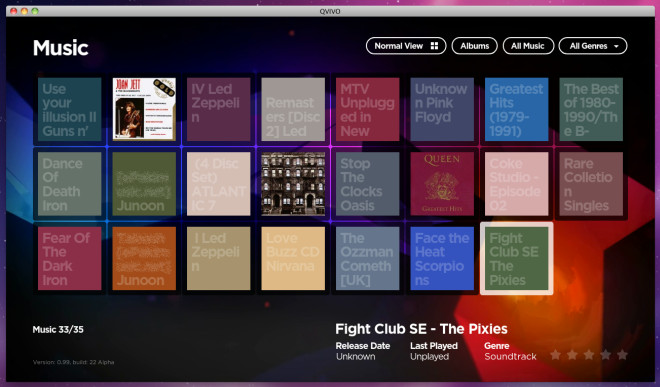
Task: Open the Coke Studio Episode 02 tile
Action: click(x=516, y=184)
